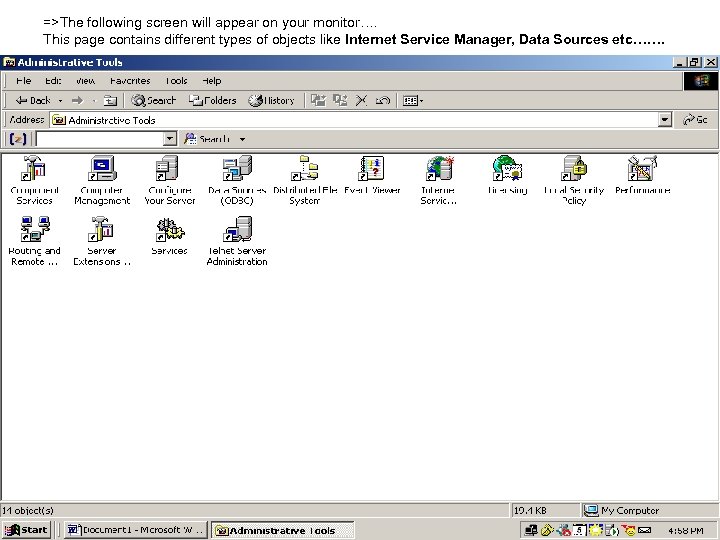
Task: Open the Help menu
Action: (212, 81)
